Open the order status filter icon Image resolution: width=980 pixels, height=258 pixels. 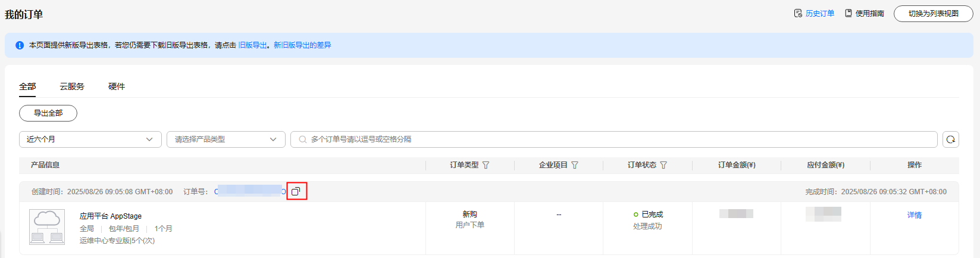tap(663, 165)
